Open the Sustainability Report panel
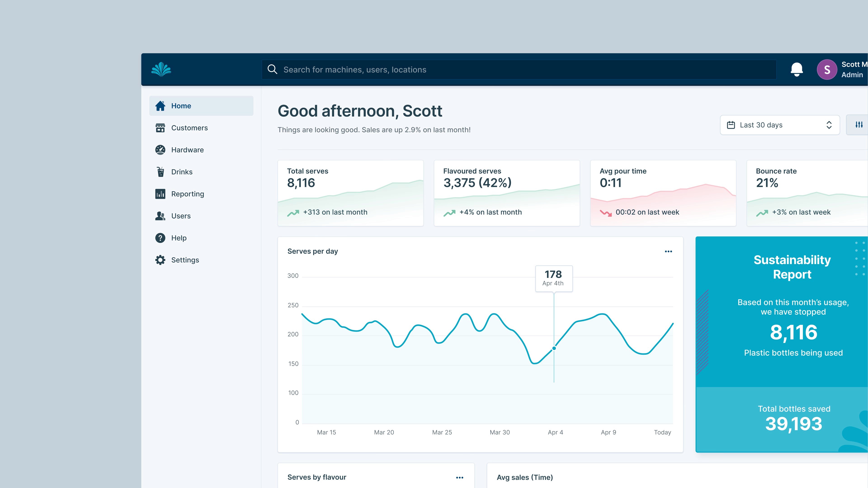The height and width of the screenshot is (488, 868). (792, 267)
